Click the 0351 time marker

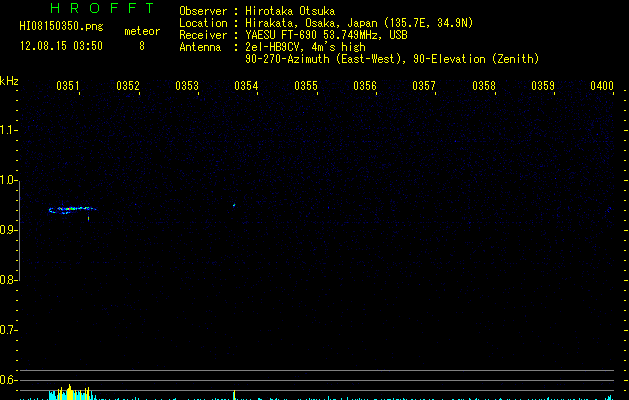[68, 86]
